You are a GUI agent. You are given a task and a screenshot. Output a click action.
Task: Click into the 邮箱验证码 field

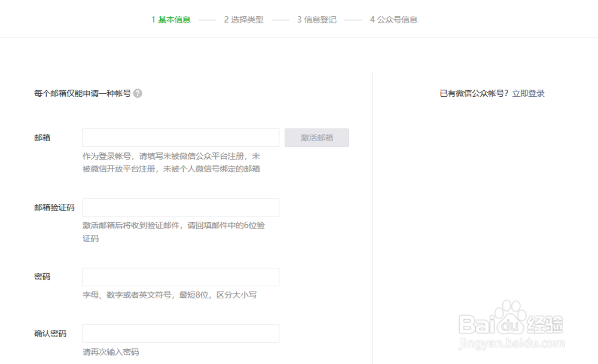[181, 207]
